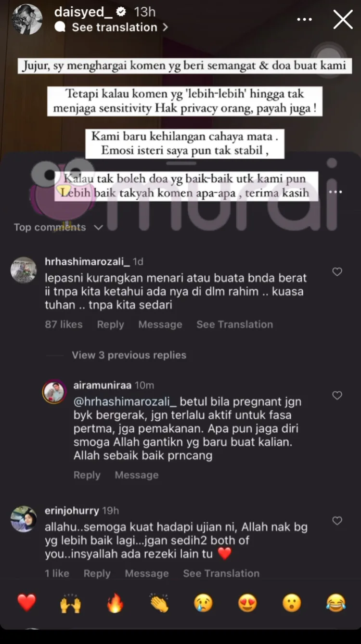This screenshot has height=644, width=361.
Task: See Translation of erinjohurry's comment
Action: coord(221,573)
